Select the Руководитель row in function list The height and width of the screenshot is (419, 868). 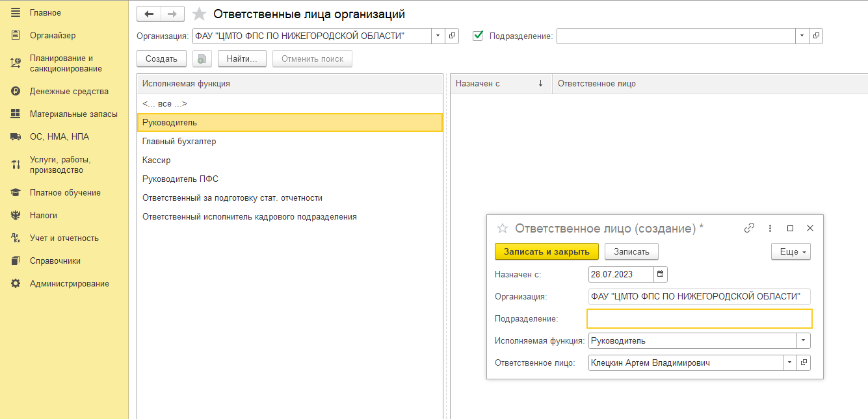pyautogui.click(x=290, y=122)
